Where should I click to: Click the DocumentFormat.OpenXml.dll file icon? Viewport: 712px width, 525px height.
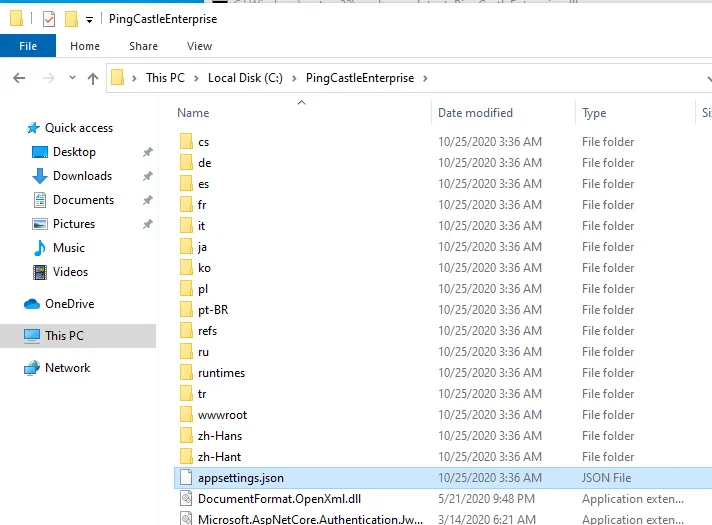click(186, 499)
